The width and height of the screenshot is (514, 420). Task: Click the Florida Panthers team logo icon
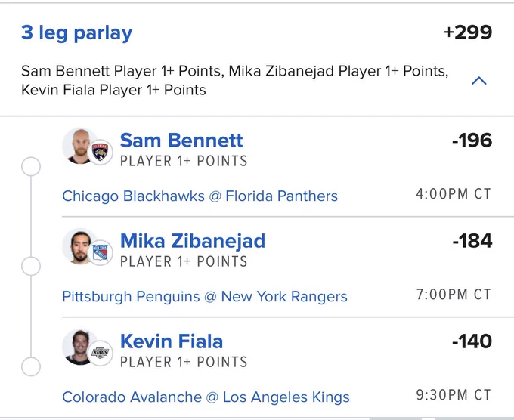(x=101, y=153)
